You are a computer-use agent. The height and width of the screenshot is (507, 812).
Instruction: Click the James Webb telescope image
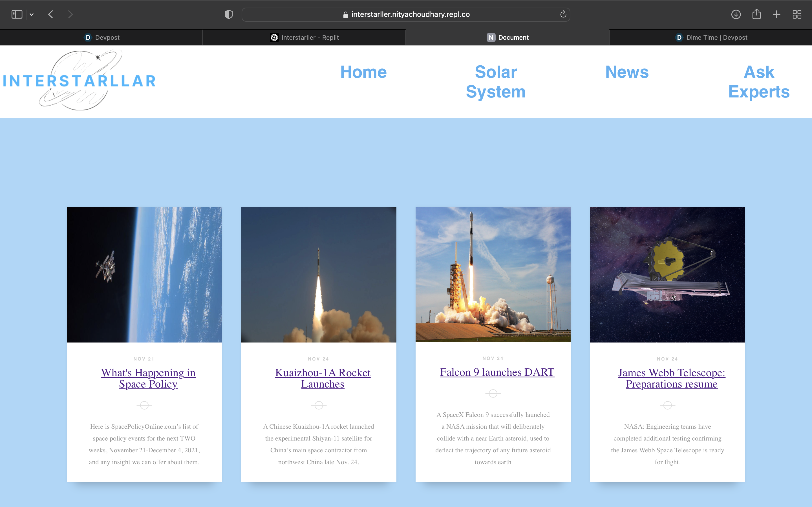667,275
